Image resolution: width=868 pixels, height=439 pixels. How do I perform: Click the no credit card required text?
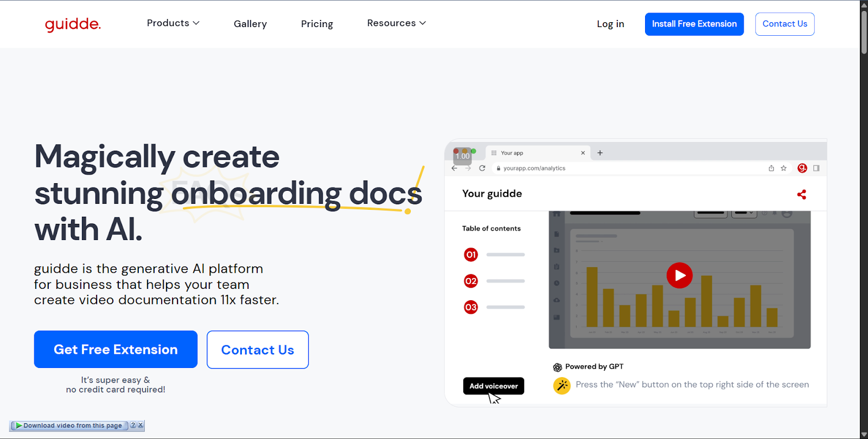(x=116, y=390)
